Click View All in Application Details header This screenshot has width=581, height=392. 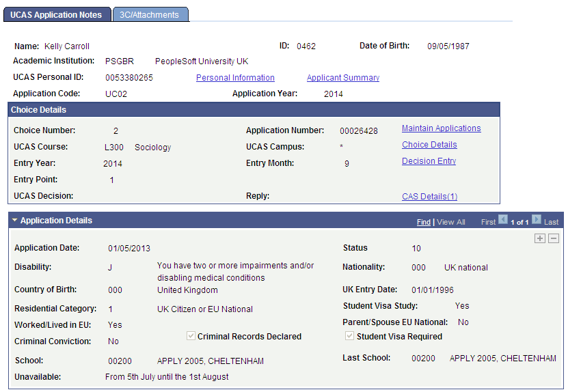(x=451, y=222)
